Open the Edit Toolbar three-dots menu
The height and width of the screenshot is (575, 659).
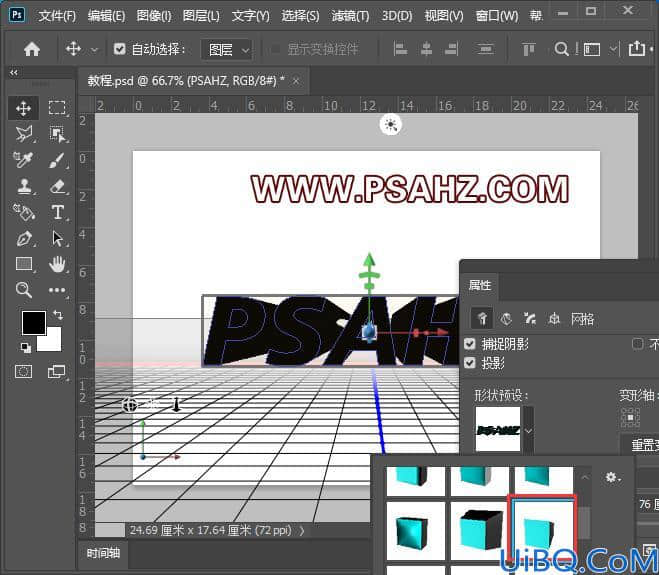[57, 290]
